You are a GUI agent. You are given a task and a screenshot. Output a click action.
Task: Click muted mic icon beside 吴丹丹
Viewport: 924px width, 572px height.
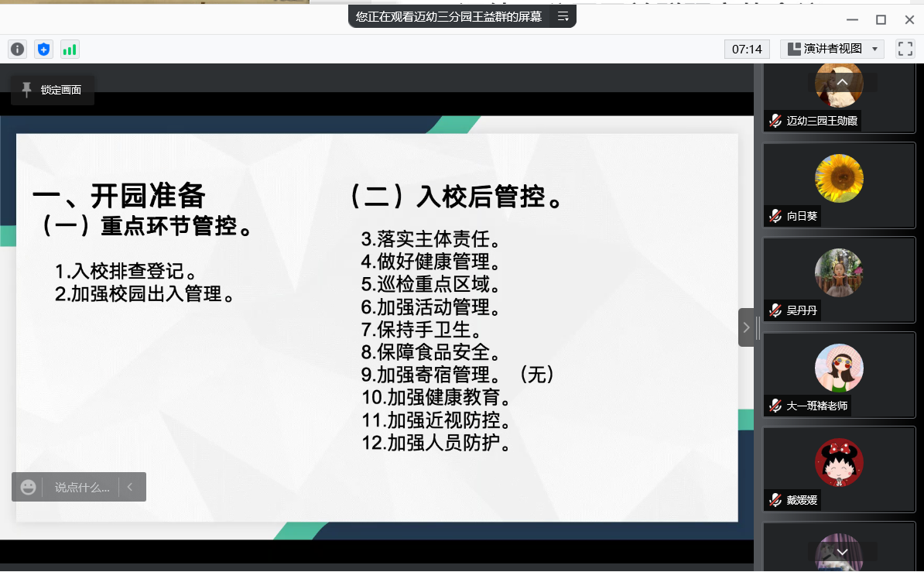pyautogui.click(x=775, y=310)
